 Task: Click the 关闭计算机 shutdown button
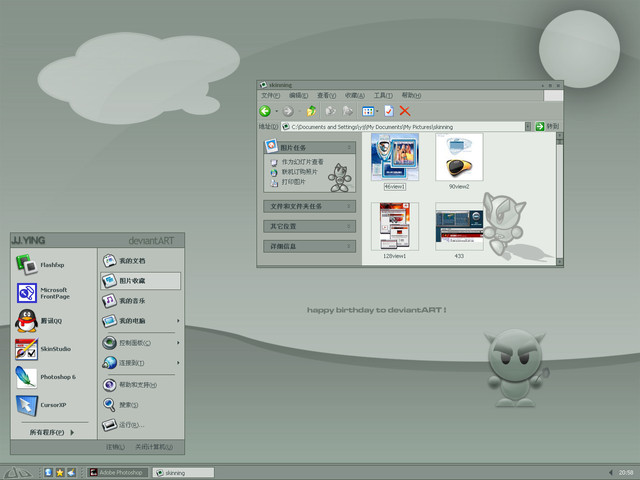tap(154, 447)
